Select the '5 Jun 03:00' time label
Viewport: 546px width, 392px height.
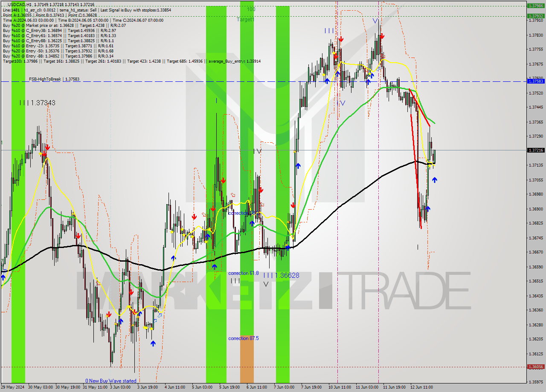click(203, 387)
